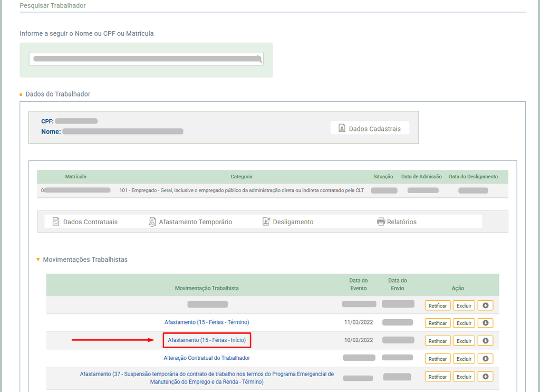Collapse Movimentações Trabalhistas section
The height and width of the screenshot is (392, 540).
38,260
